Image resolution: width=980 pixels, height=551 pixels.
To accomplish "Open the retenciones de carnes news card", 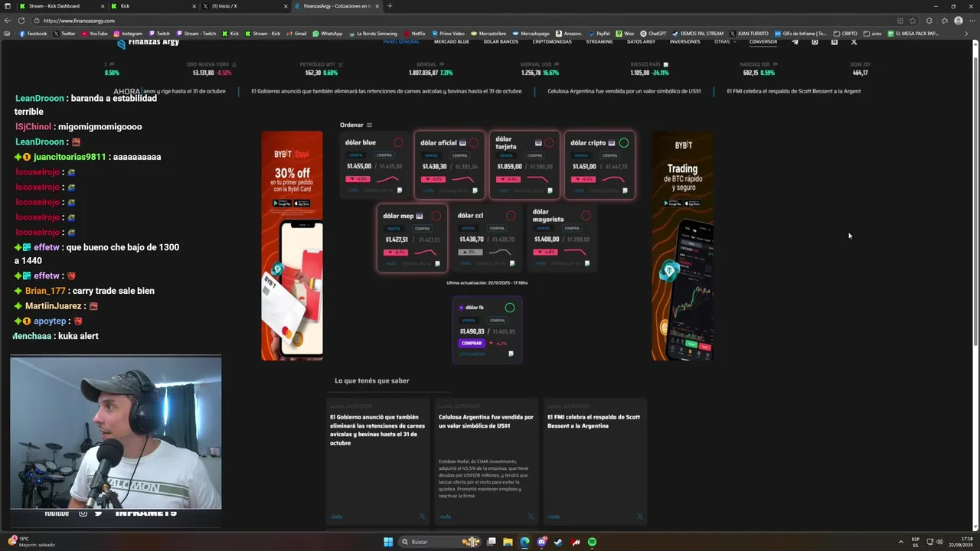I will tap(377, 461).
